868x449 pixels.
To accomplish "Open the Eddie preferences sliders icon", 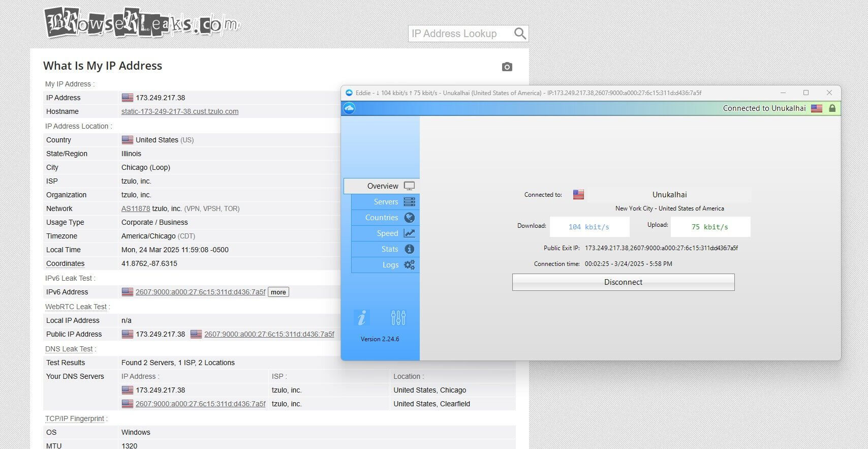I will point(398,318).
